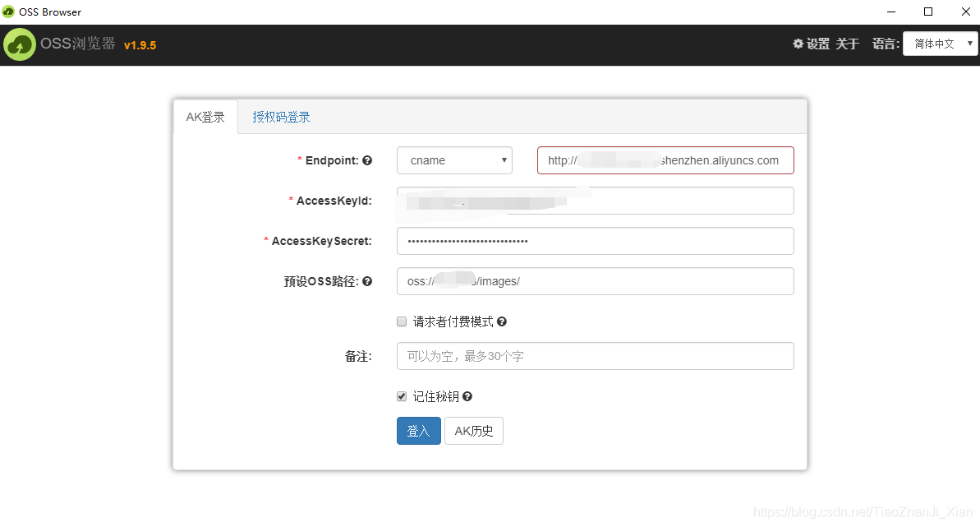Show help for Endpoint question-mark icon
This screenshot has height=527, width=980.
367,160
